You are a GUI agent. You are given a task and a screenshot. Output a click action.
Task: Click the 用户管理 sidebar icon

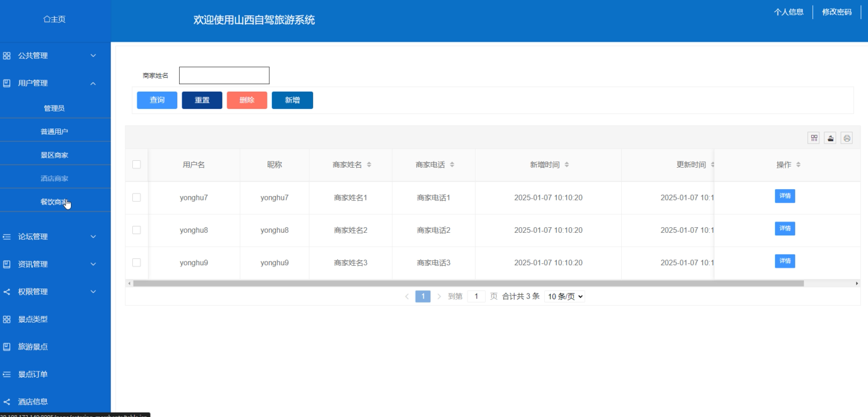(7, 83)
